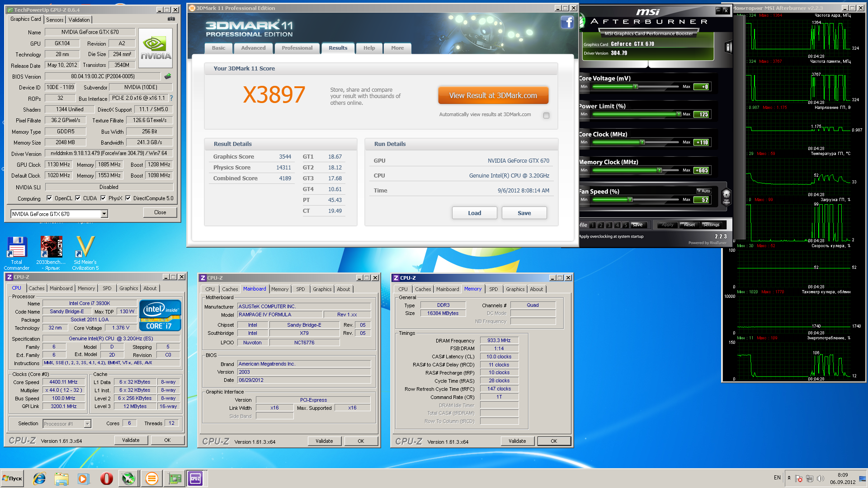This screenshot has width=868, height=488.
Task: Open Internet Explorer from the taskbar
Action: [39, 478]
